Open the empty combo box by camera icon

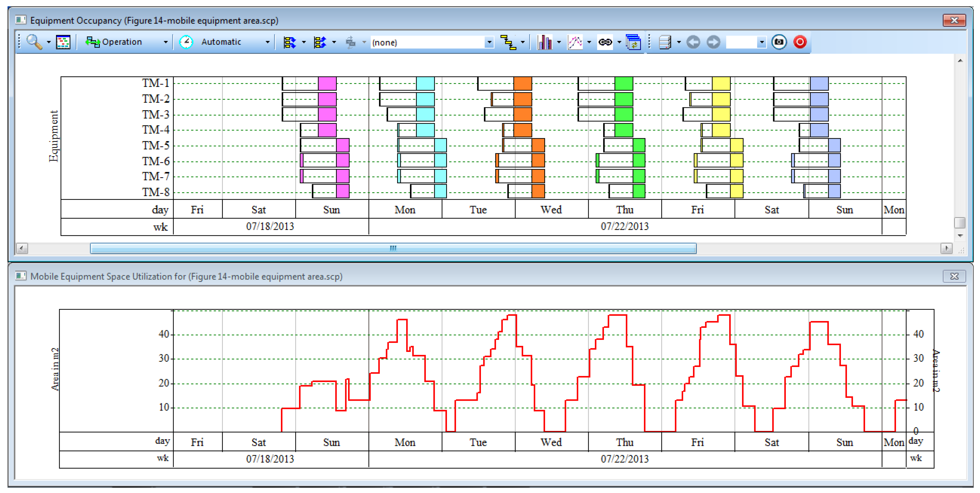761,42
